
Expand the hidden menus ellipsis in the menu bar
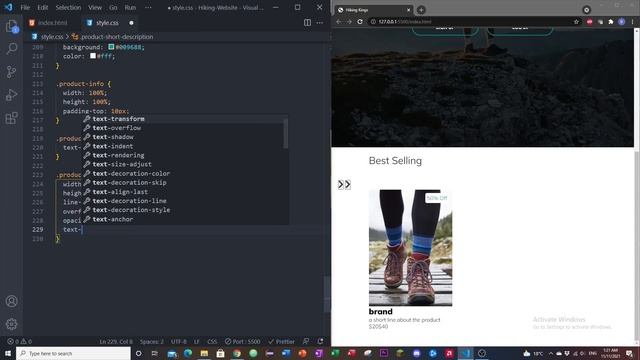tap(148, 7)
